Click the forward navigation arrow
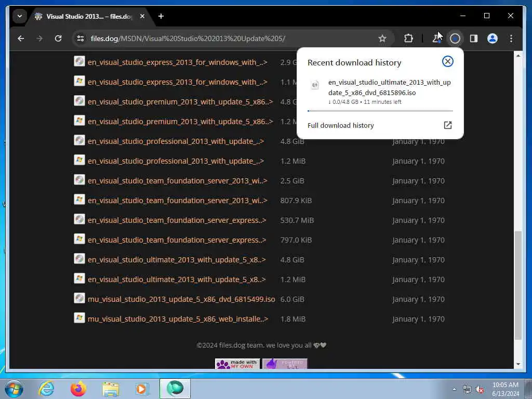 point(39,38)
